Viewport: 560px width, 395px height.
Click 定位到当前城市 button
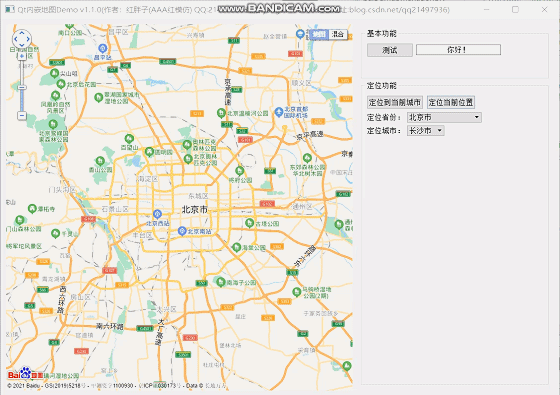pos(395,102)
